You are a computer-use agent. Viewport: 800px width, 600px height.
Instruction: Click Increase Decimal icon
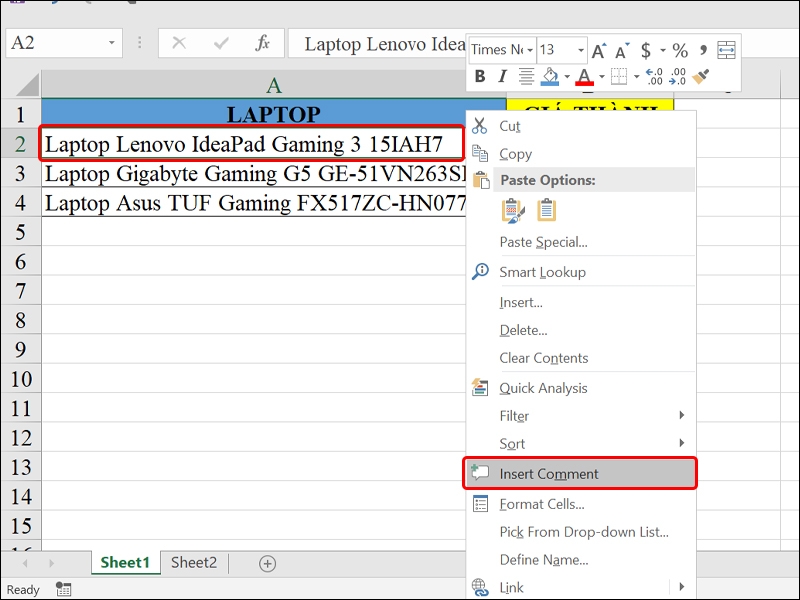tap(654, 77)
